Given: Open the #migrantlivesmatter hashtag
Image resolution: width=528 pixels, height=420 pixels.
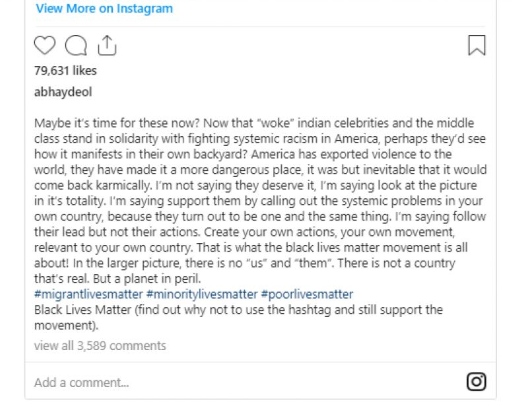Looking at the screenshot, I should pyautogui.click(x=88, y=295).
